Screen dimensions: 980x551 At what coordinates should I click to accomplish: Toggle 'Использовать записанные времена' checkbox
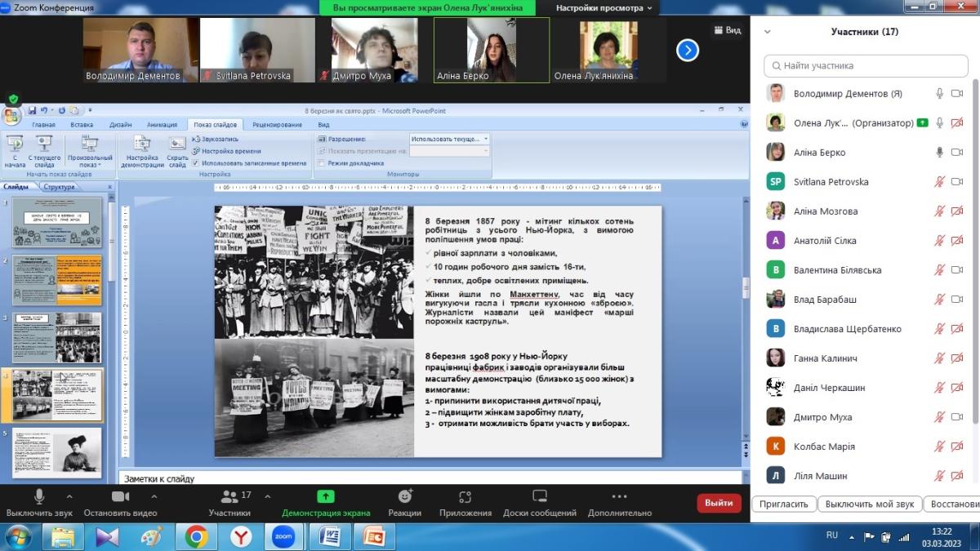[195, 163]
